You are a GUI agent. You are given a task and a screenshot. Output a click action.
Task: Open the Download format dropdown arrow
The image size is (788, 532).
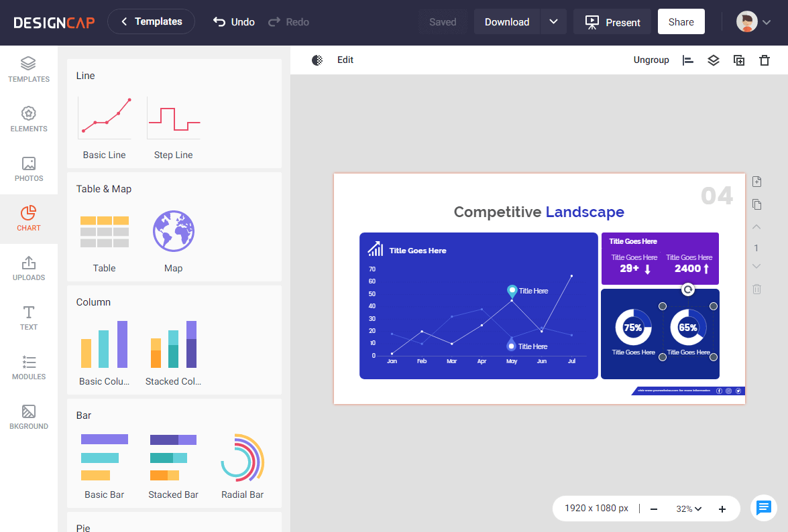pos(553,21)
